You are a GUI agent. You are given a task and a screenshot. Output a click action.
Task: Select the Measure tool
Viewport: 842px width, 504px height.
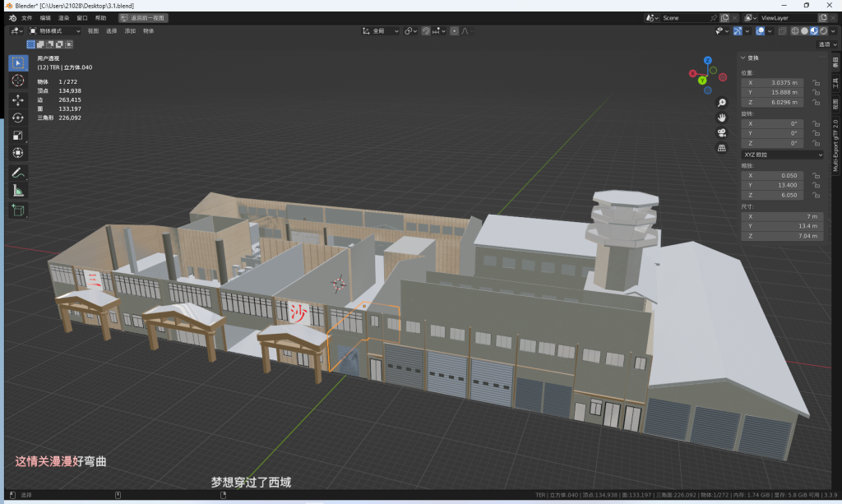point(18,190)
